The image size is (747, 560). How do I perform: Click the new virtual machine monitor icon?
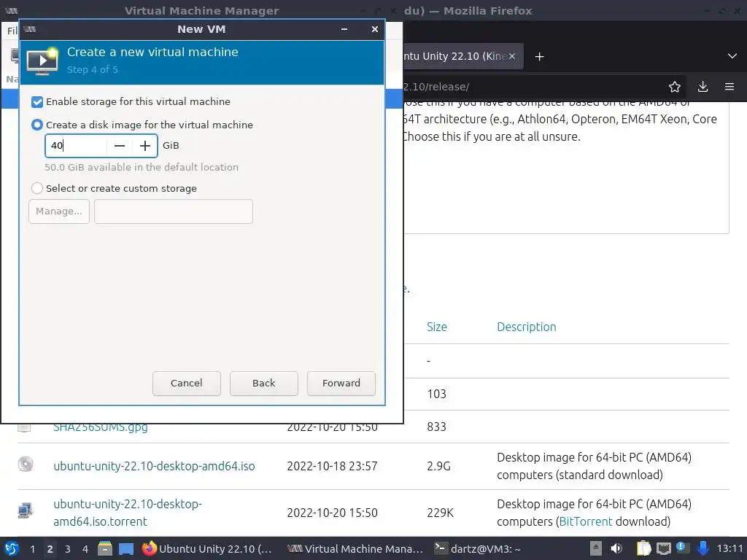click(42, 61)
